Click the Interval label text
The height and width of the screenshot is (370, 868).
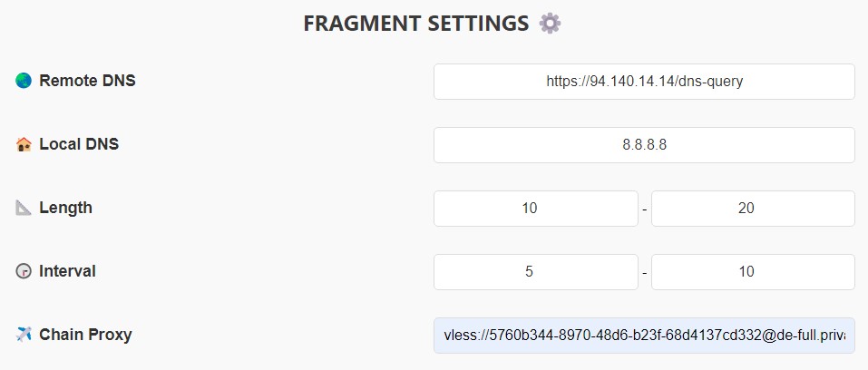click(x=67, y=271)
